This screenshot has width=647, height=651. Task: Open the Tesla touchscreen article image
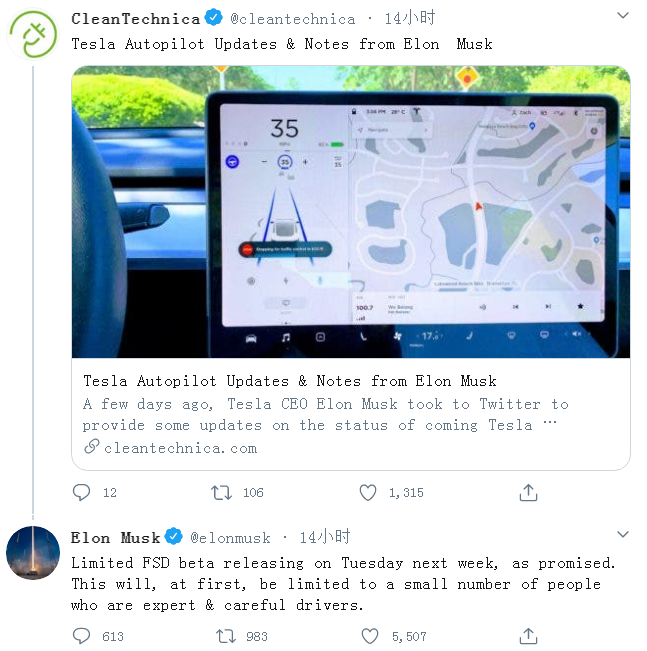pos(351,212)
